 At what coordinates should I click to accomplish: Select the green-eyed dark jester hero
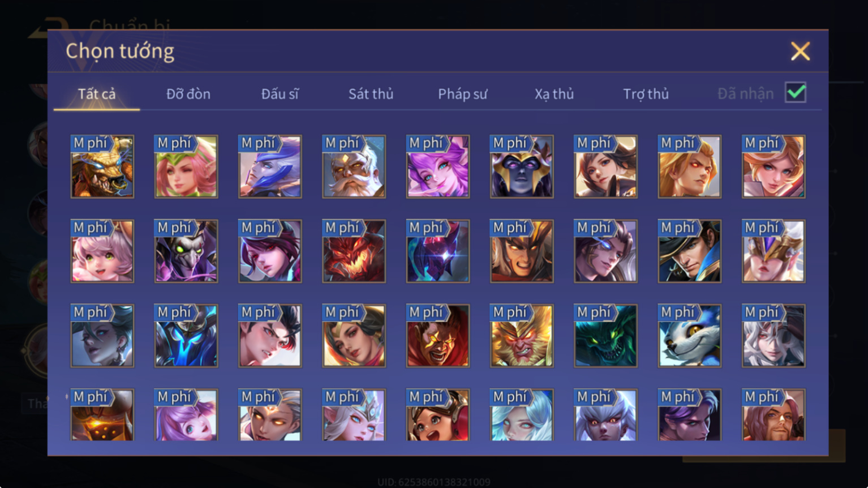point(186,251)
